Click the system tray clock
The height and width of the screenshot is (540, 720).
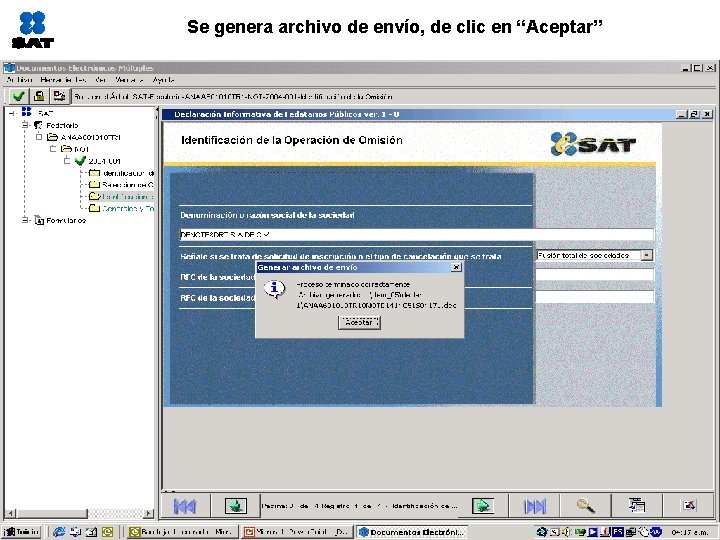(x=690, y=533)
